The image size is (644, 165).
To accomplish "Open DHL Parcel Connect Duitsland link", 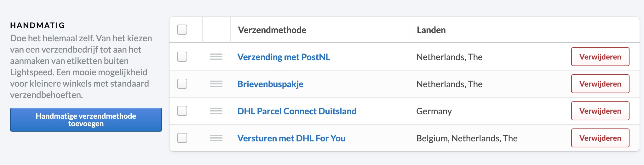I will point(297,111).
